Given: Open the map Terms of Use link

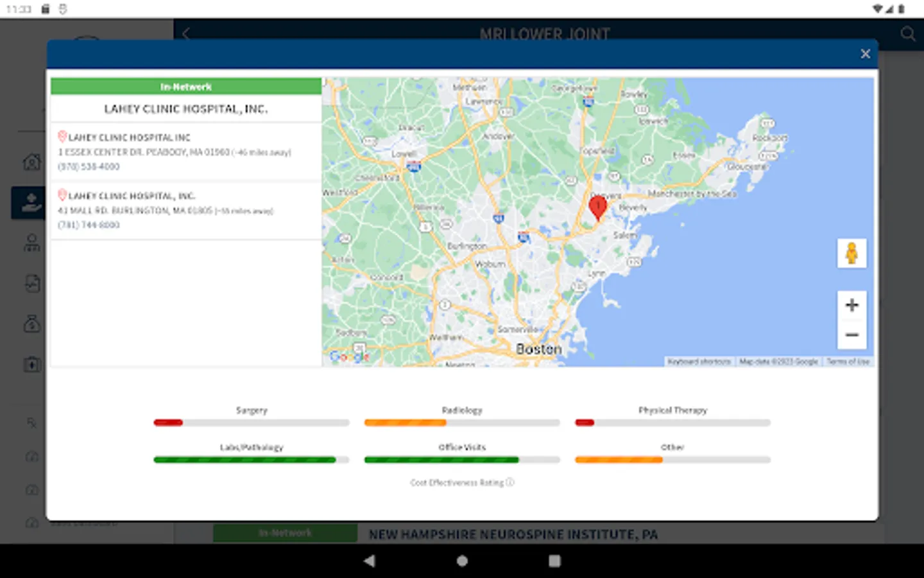Looking at the screenshot, I should (848, 362).
